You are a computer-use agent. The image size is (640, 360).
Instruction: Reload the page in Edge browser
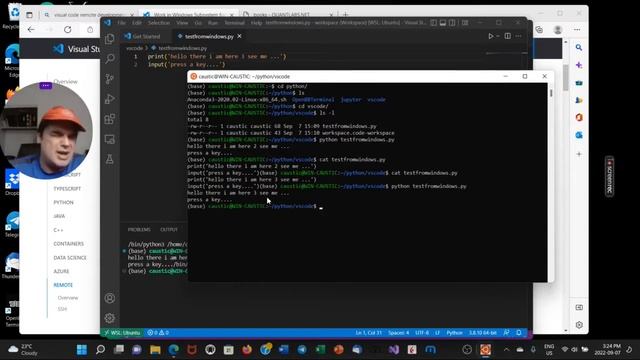pyautogui.click(x=68, y=29)
